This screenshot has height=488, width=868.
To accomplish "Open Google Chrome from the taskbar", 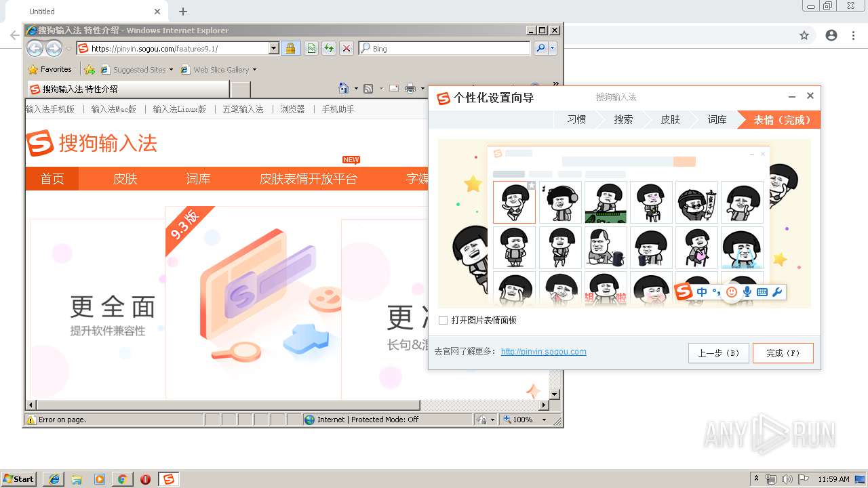I will point(122,479).
